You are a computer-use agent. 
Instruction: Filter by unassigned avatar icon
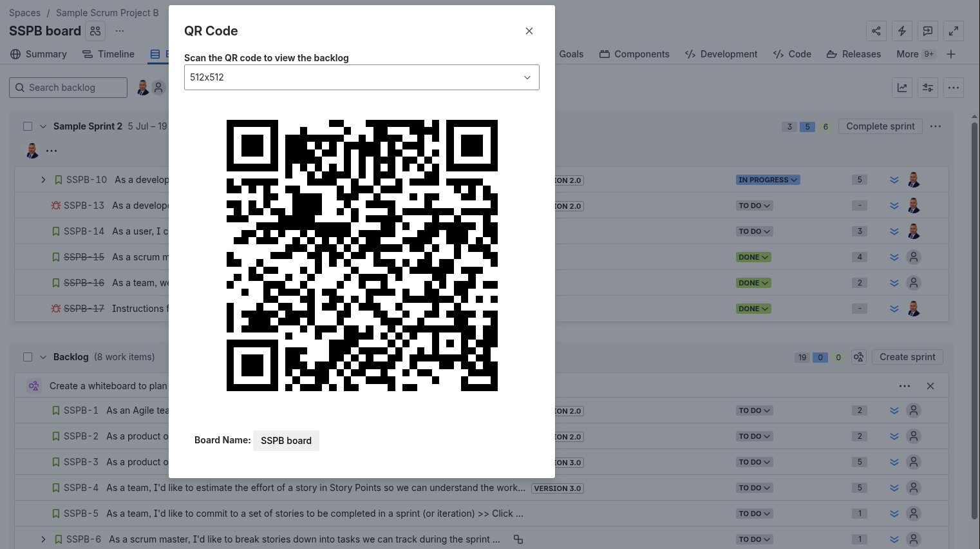[158, 88]
